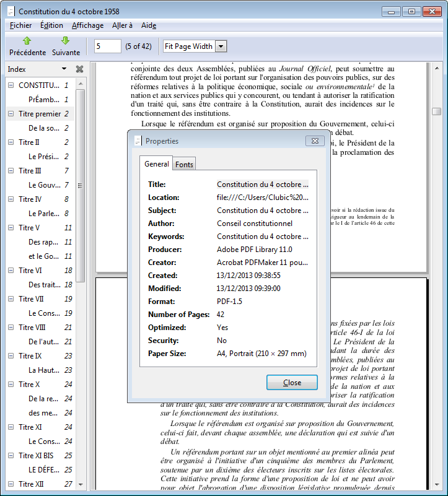The image size is (448, 496).
Task: Click the Suivante down arrow icon
Action: [x=66, y=41]
